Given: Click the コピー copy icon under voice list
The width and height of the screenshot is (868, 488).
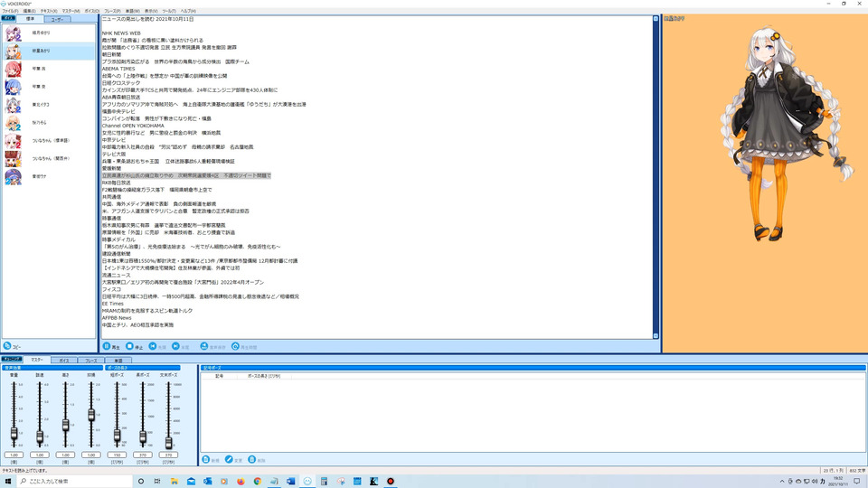Looking at the screenshot, I should pos(7,346).
